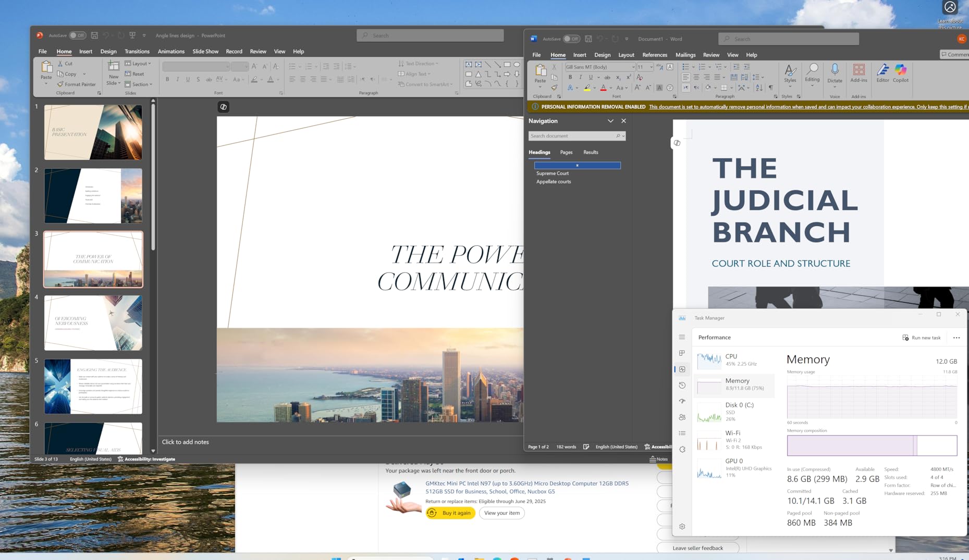Screen dimensions: 969x560
Task: Expand Navigation pane options chevron
Action: [x=610, y=121]
